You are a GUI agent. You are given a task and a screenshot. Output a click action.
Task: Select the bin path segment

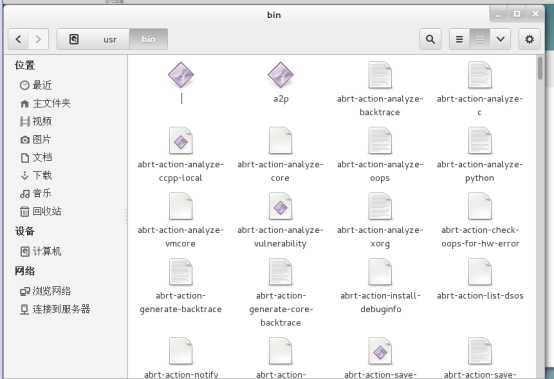[148, 39]
